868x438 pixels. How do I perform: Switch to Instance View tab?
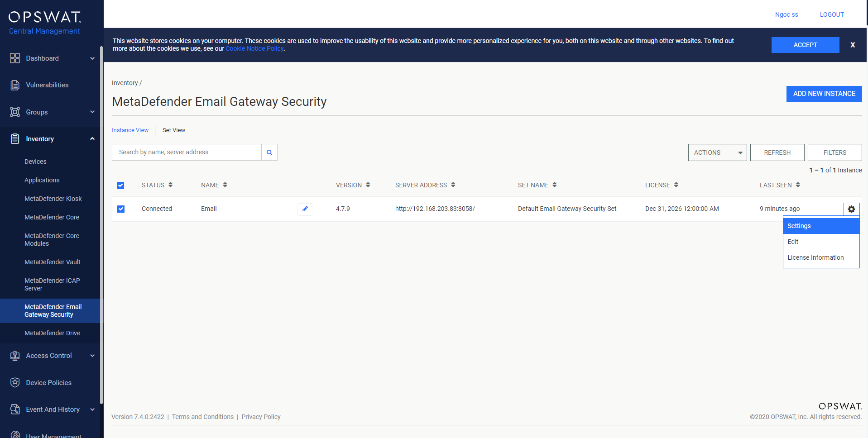coord(130,130)
